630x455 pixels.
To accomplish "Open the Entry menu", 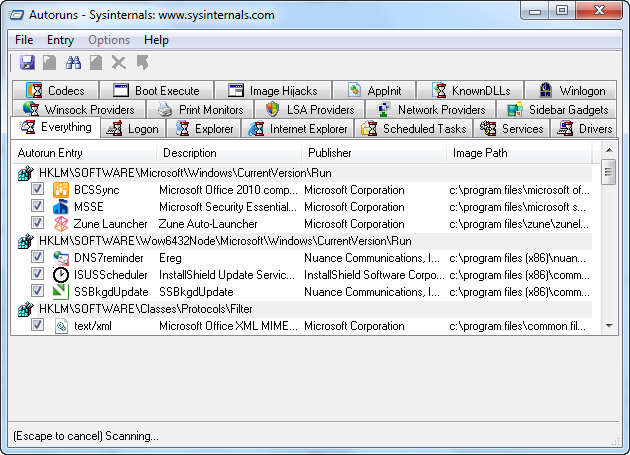I will point(60,40).
